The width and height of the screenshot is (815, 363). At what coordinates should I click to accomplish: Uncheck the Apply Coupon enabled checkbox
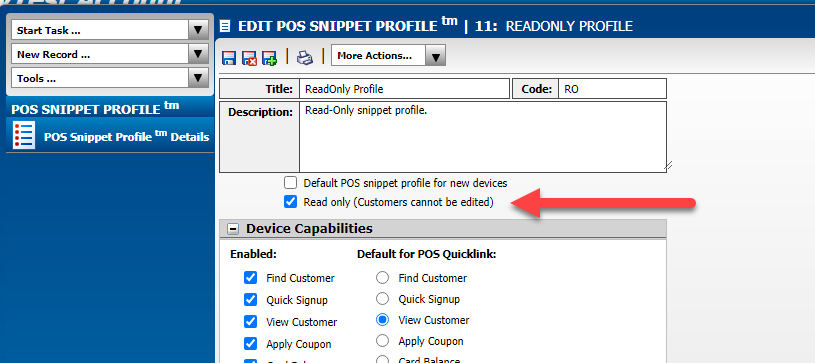251,343
